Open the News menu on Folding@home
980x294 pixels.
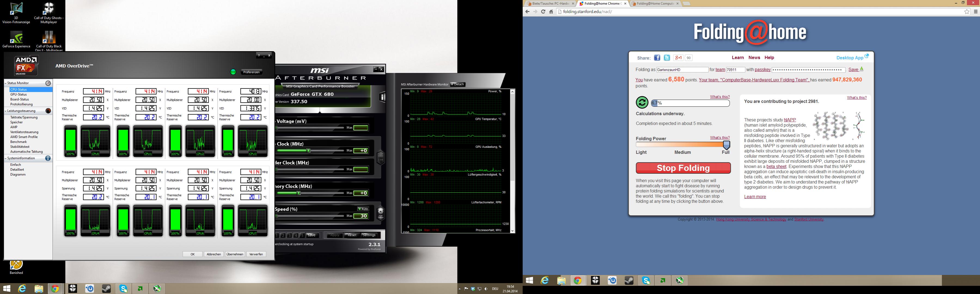coord(754,58)
